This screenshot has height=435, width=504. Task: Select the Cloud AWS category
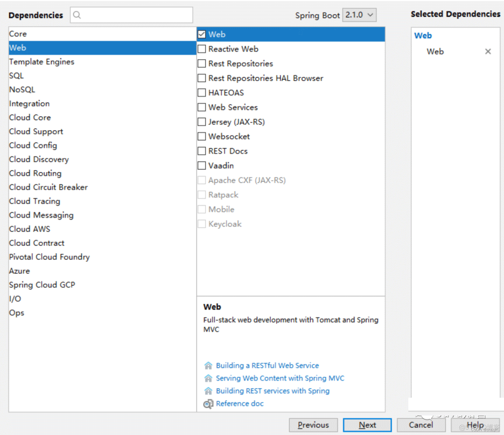[102, 229]
